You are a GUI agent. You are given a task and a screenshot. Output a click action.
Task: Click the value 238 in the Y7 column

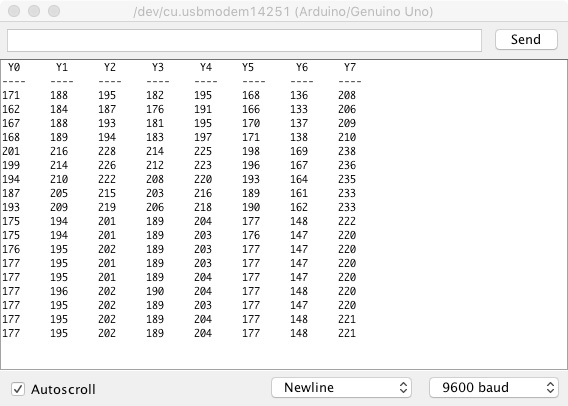coord(347,151)
